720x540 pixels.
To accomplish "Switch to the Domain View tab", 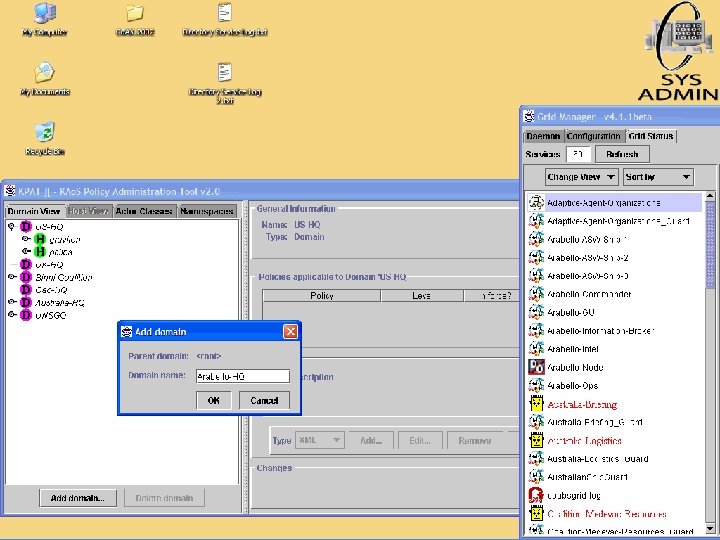I will [34, 211].
